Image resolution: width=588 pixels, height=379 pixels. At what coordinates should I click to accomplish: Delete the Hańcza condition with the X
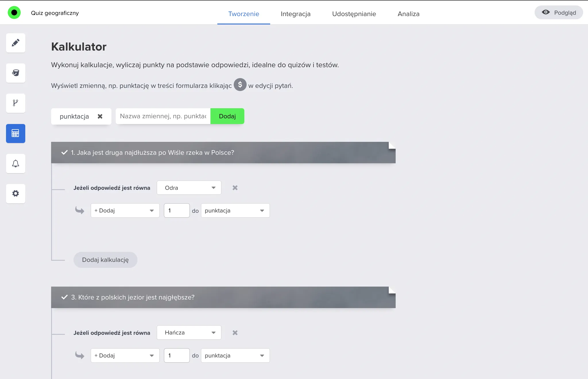[235, 332]
